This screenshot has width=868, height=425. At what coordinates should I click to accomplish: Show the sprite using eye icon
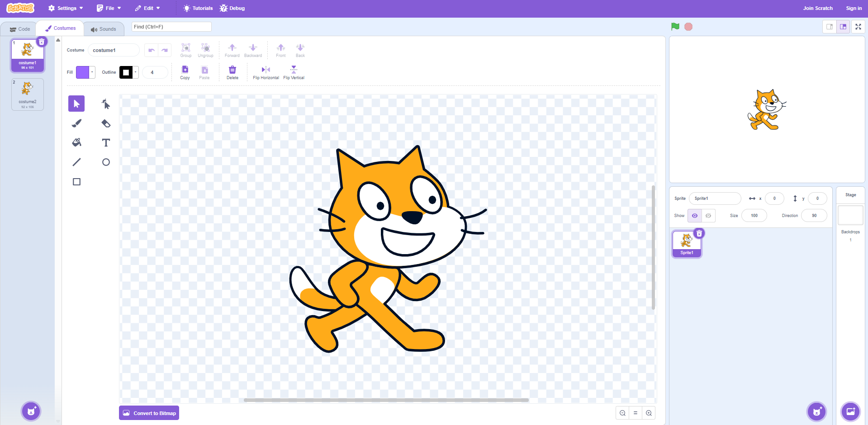(x=695, y=216)
